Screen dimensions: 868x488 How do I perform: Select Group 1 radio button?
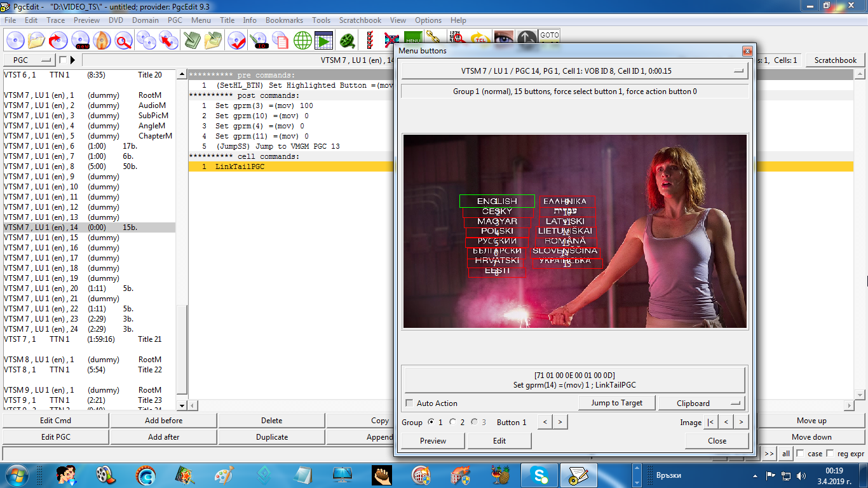[x=432, y=422]
